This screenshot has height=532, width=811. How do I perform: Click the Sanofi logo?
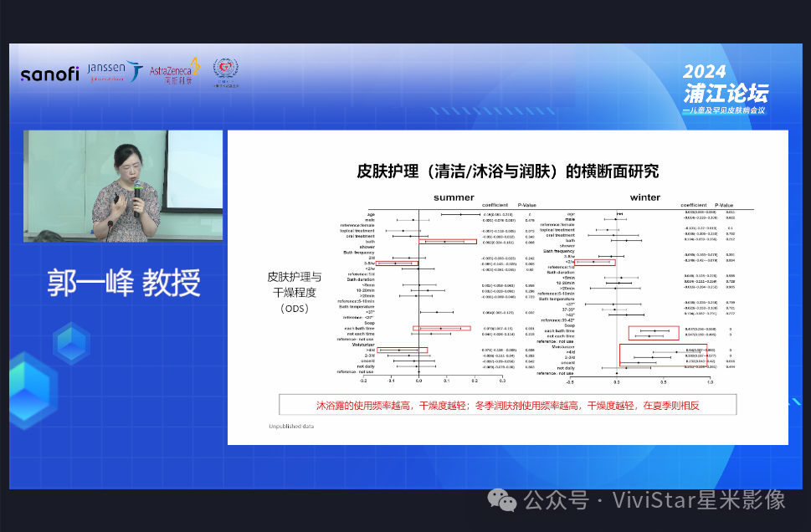click(49, 74)
